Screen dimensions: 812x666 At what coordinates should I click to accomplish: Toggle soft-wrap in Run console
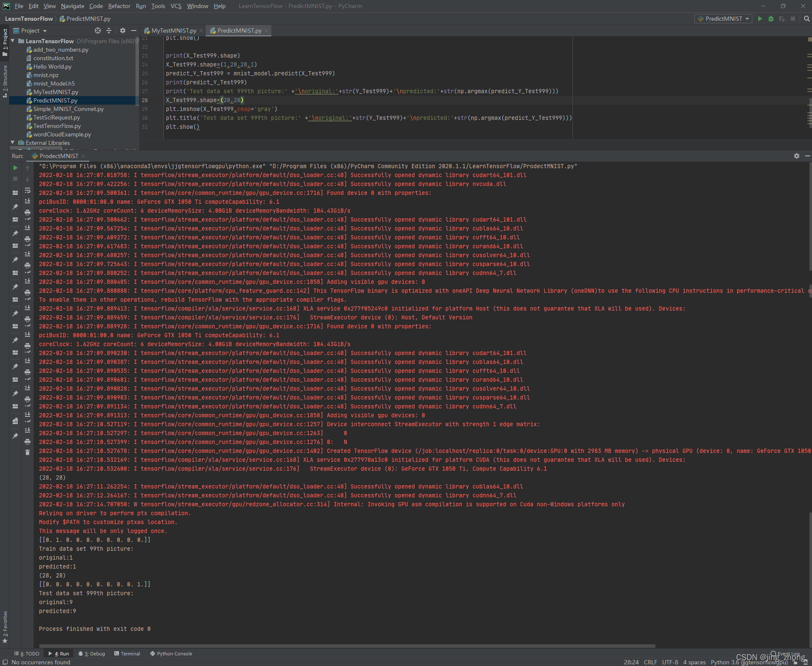(x=28, y=190)
